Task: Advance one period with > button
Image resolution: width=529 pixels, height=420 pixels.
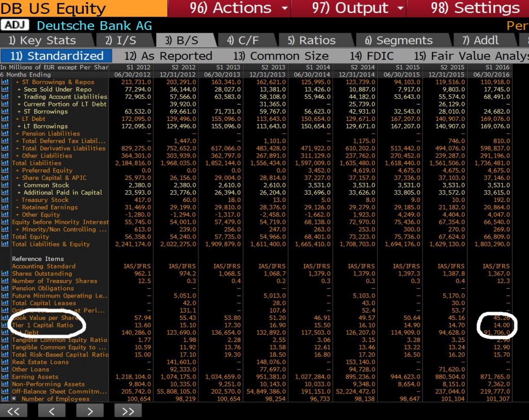Action: click(x=90, y=411)
